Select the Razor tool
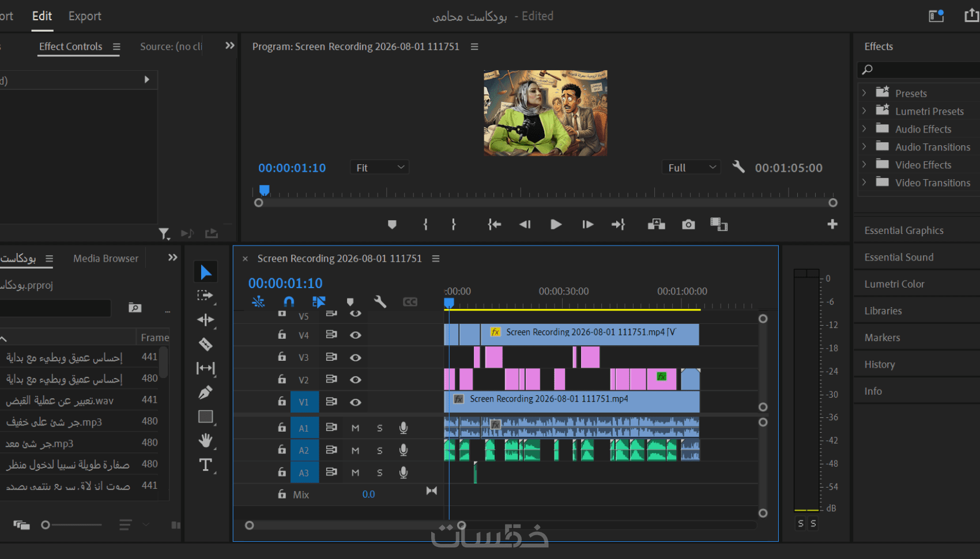The height and width of the screenshot is (559, 980). (x=205, y=344)
